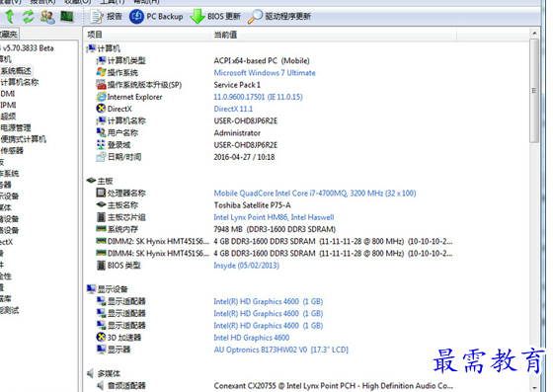Screen dimensions: 553x392
Task: Click the first Intel HD Graphics 4600 adapter link
Action: coord(268,301)
